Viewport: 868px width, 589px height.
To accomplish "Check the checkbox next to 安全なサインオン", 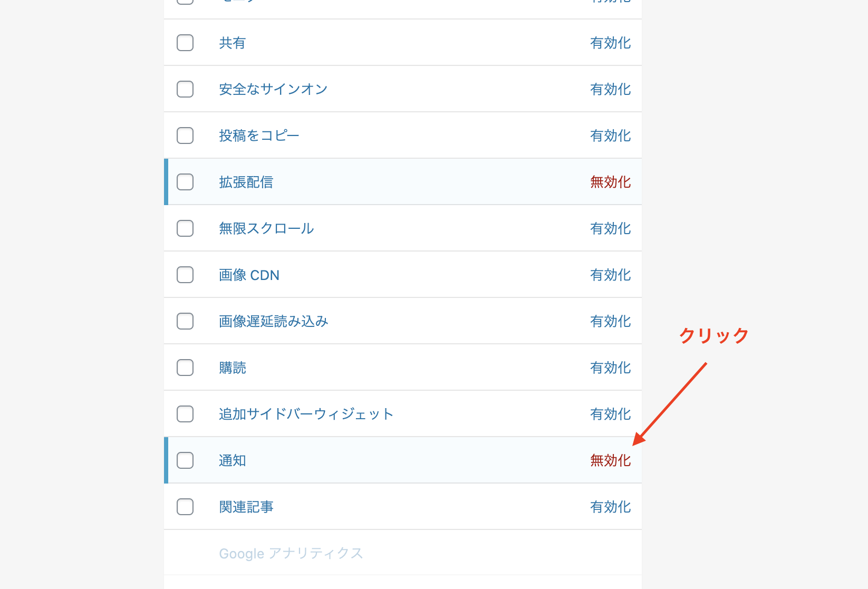I will tap(185, 89).
